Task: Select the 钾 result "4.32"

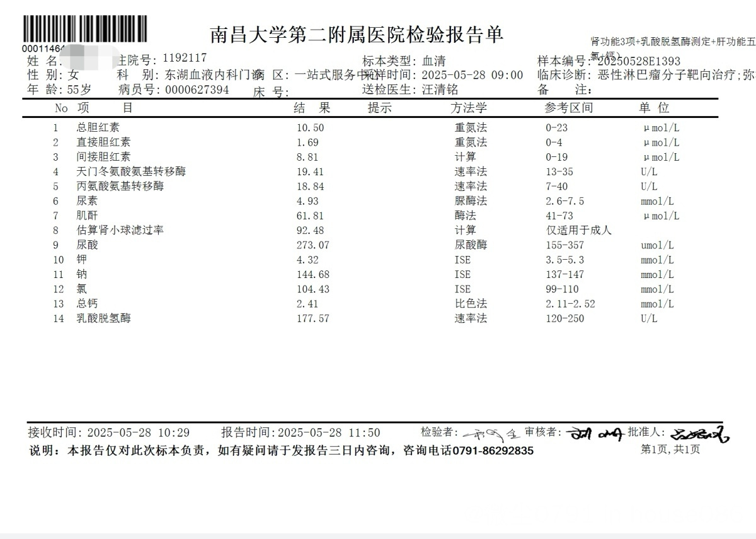Action: [x=307, y=260]
